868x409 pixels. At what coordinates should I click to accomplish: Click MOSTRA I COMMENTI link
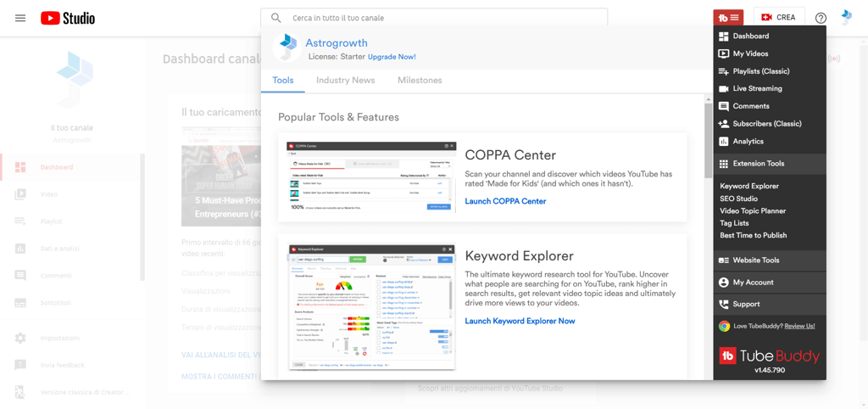[220, 376]
